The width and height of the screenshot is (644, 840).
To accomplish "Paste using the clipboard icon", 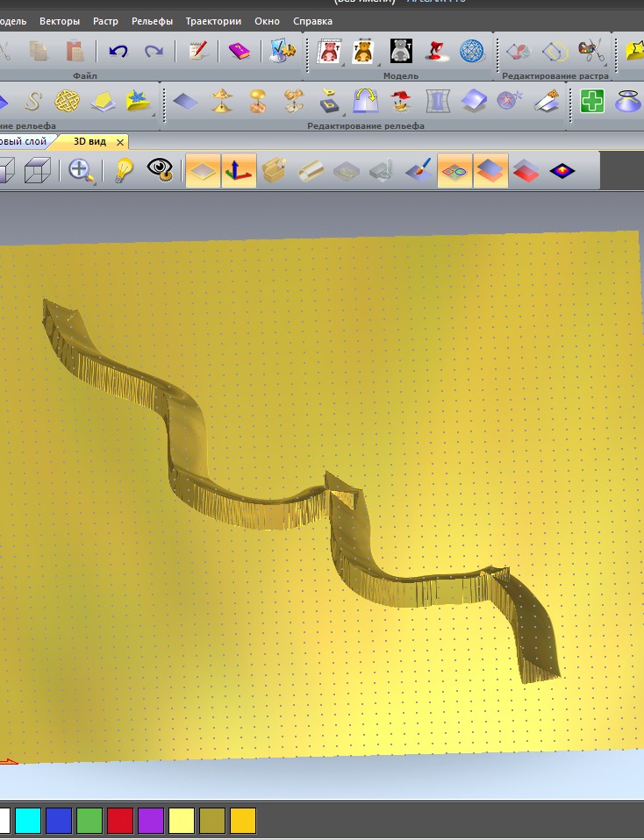I will point(75,52).
